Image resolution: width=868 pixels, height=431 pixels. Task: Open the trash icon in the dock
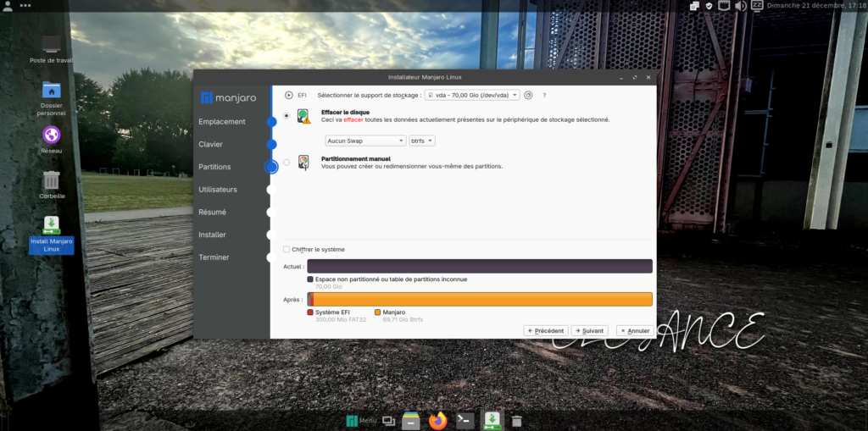[516, 422]
